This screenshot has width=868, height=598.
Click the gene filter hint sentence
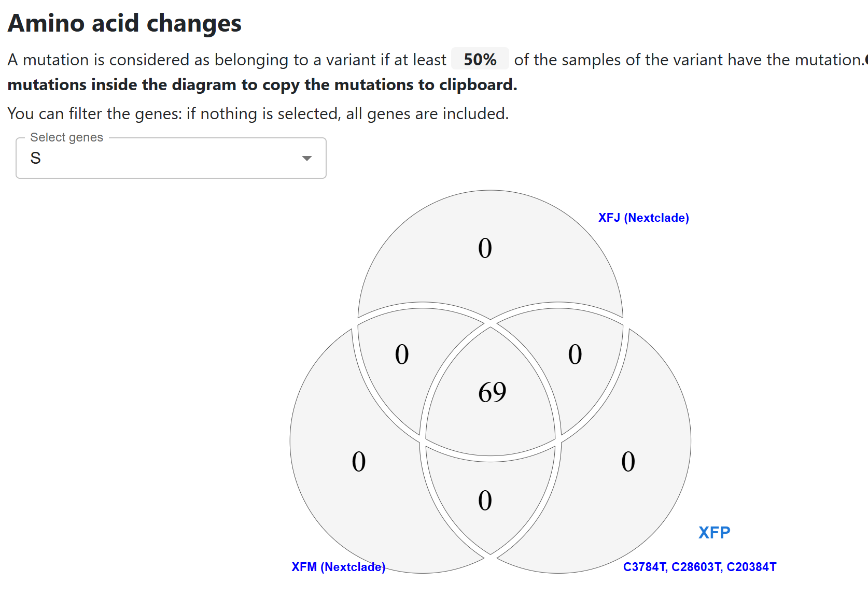click(x=258, y=113)
